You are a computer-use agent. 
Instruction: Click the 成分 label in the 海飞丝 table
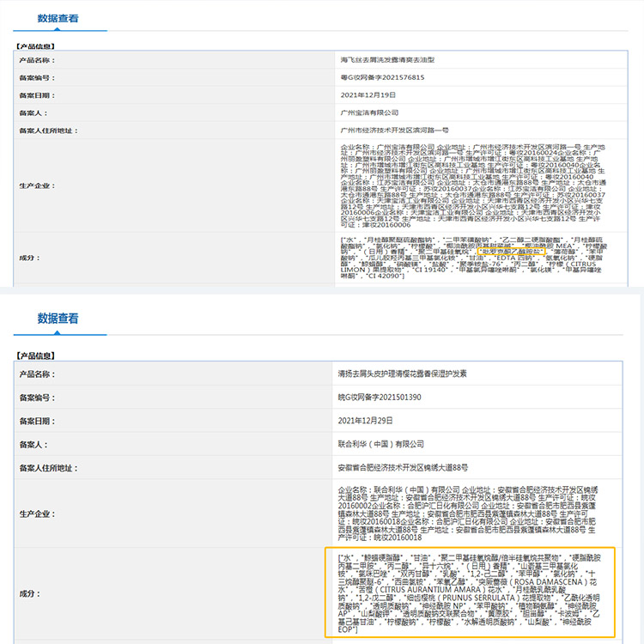tap(29, 258)
